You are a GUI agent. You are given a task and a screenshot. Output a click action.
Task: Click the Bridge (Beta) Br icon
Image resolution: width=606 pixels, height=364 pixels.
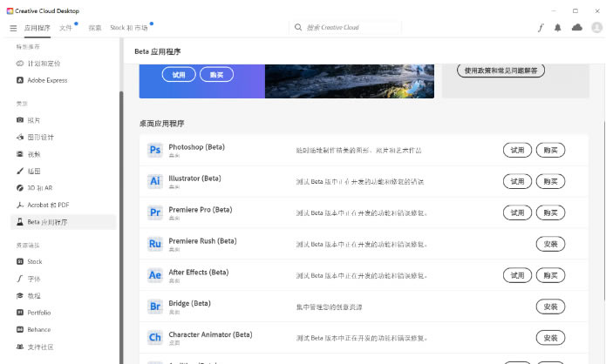(x=155, y=307)
